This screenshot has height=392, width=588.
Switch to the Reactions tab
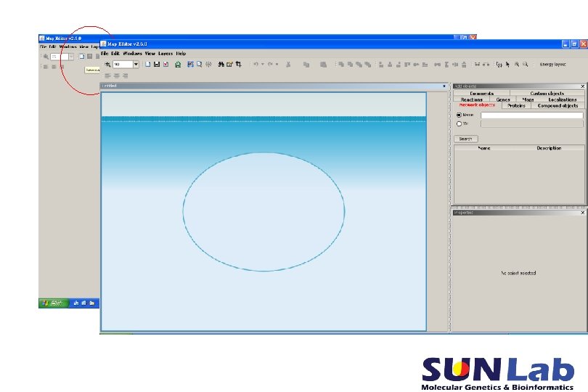click(471, 99)
